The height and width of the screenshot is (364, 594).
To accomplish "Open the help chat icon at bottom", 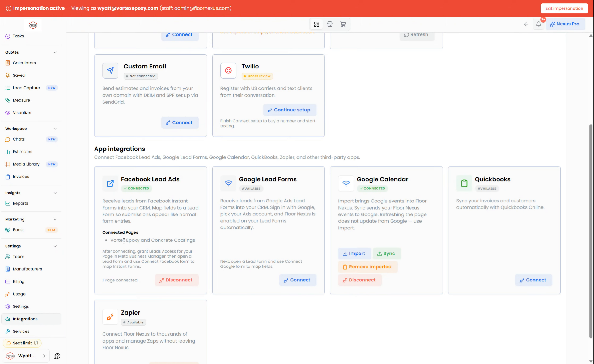I will (x=57, y=356).
